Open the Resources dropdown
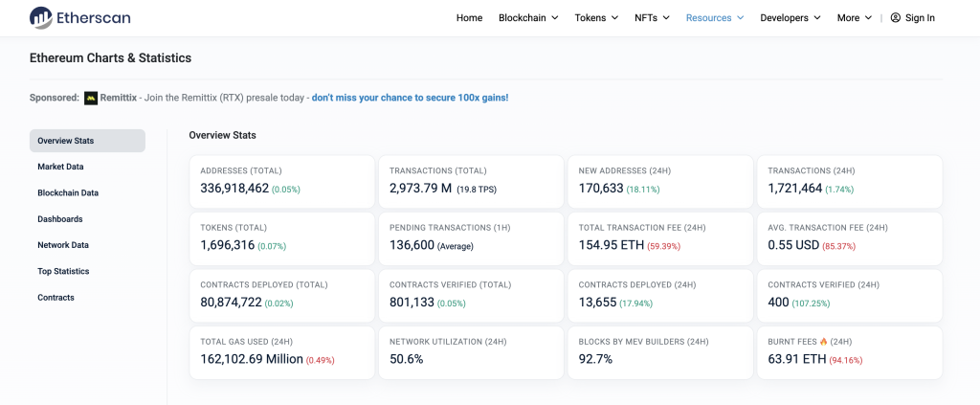980x405 pixels. [x=715, y=17]
